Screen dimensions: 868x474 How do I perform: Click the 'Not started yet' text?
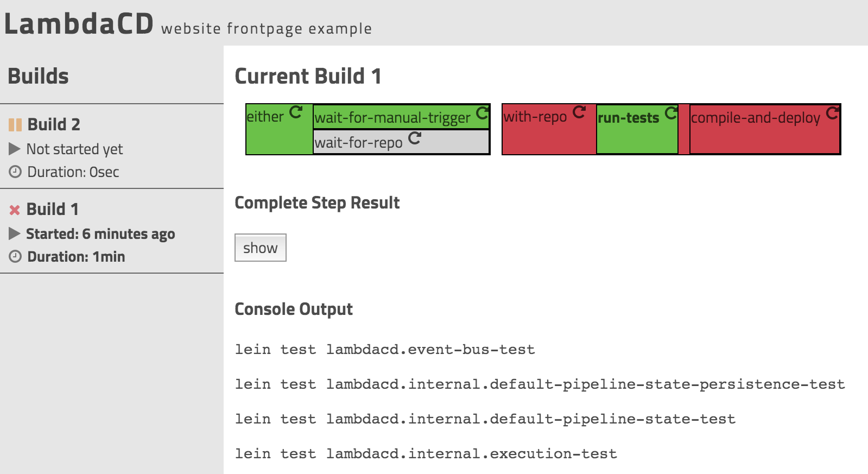tap(75, 149)
